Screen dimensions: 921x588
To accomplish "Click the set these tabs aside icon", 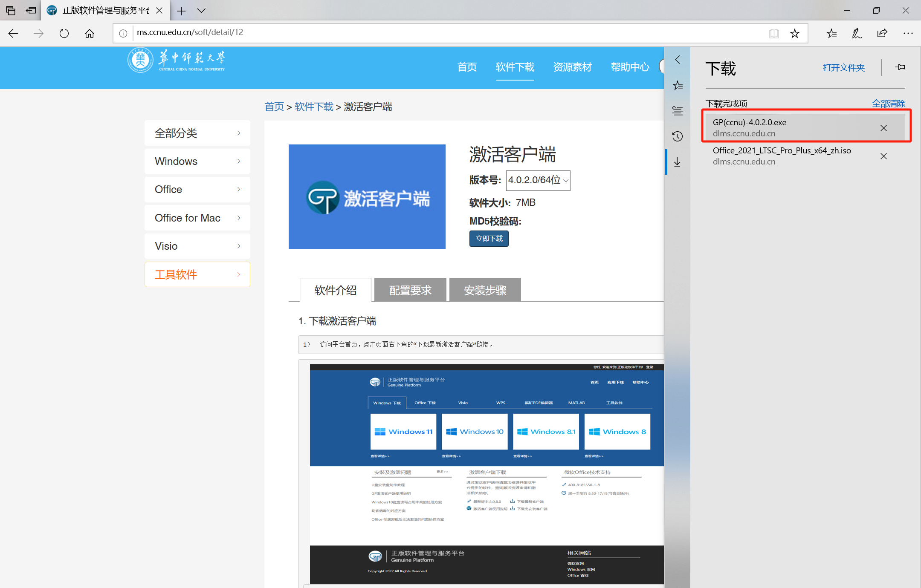I will [31, 10].
